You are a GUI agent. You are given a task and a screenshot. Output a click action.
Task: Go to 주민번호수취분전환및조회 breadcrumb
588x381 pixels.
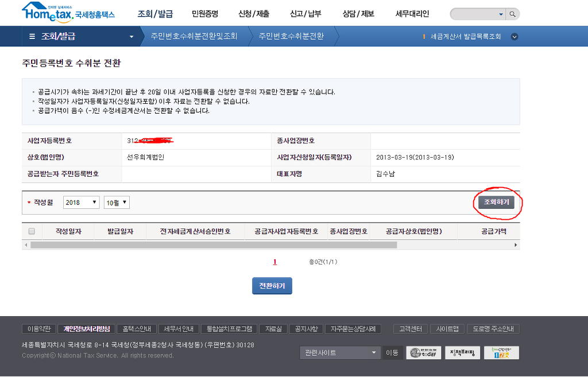pyautogui.click(x=194, y=36)
